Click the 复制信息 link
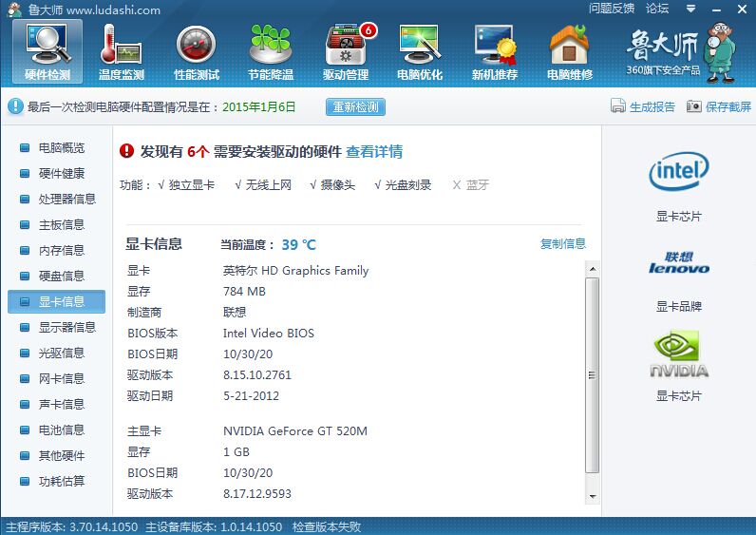The image size is (756, 535). pos(562,243)
